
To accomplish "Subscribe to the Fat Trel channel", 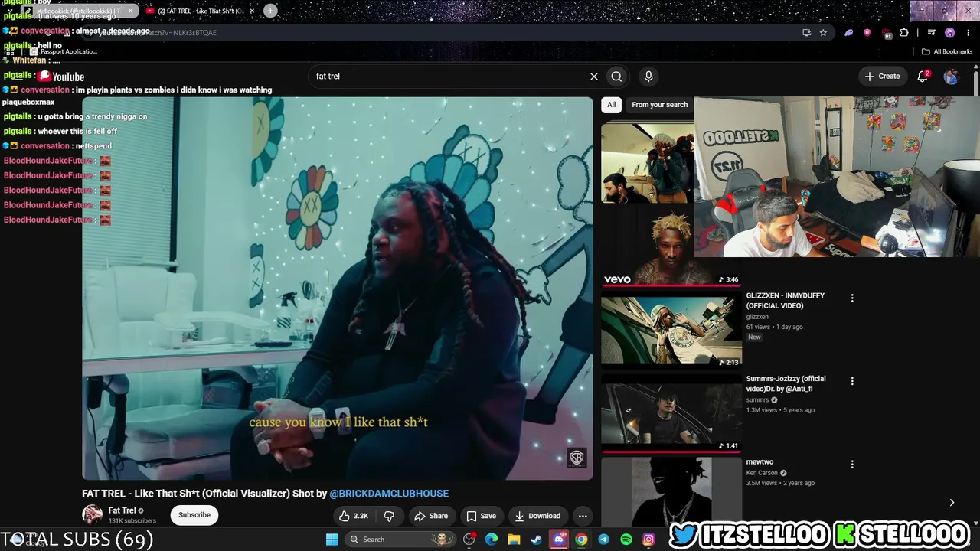I will click(194, 515).
